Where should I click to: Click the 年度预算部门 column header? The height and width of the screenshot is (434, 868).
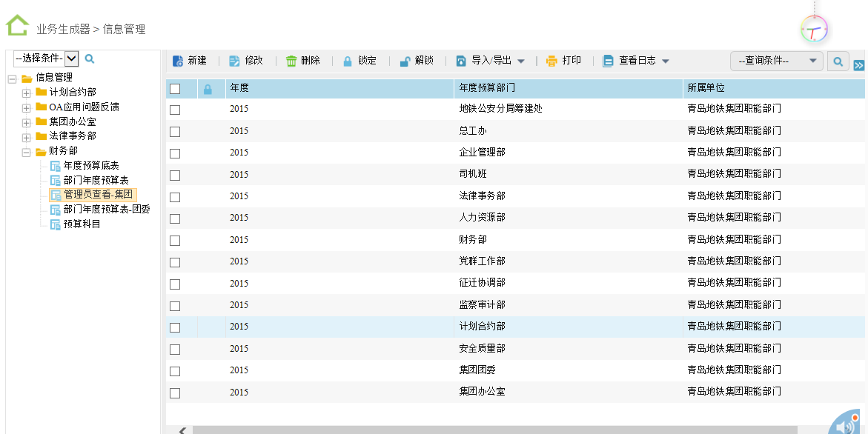tap(487, 88)
